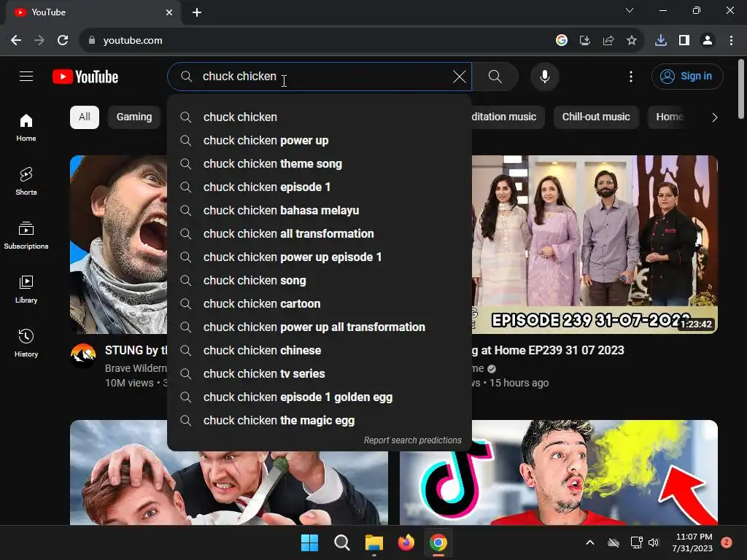
Task: Close the YouTube tab
Action: tap(169, 12)
